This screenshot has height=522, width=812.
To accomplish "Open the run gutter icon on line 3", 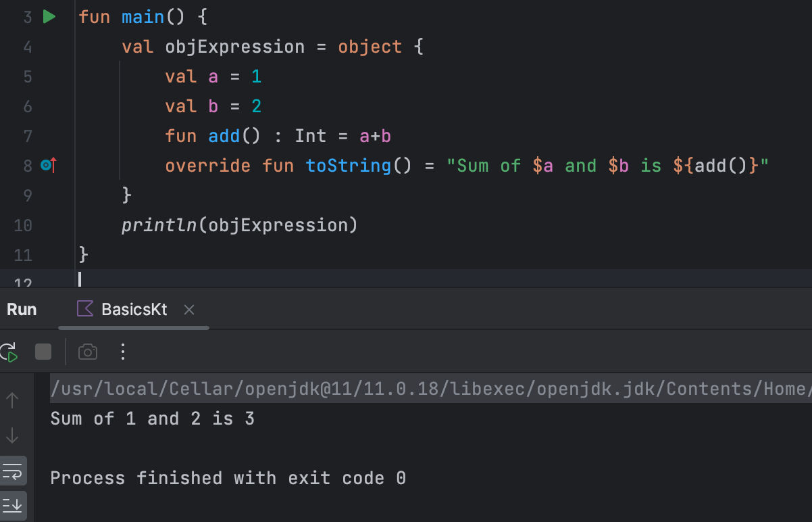I will click(49, 17).
